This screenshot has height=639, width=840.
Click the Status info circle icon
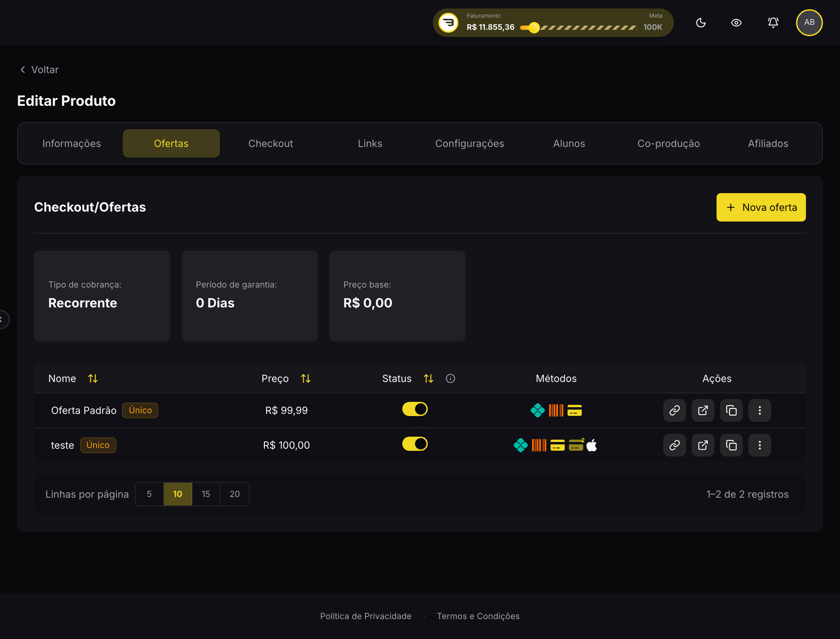[451, 378]
